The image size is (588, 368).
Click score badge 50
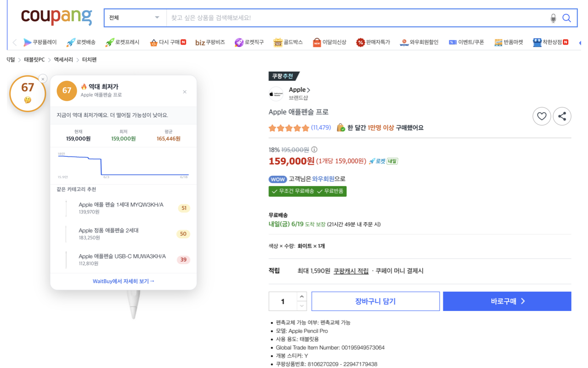coord(183,234)
